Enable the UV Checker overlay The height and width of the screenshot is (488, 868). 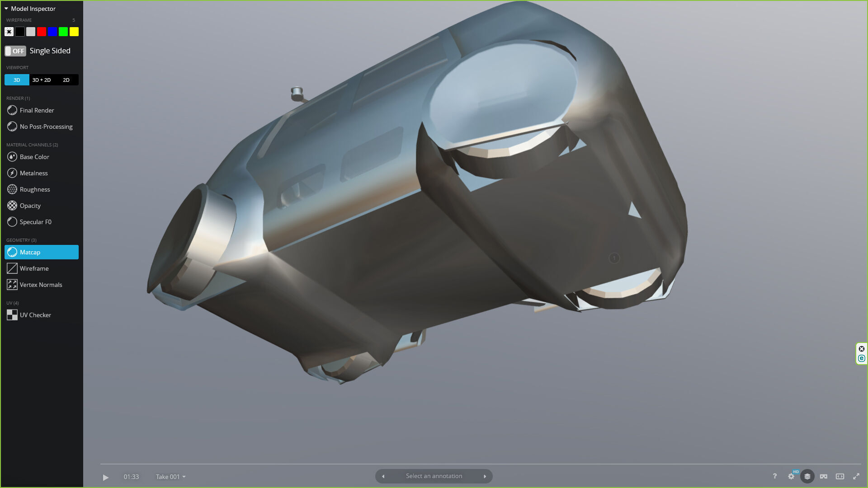point(35,315)
